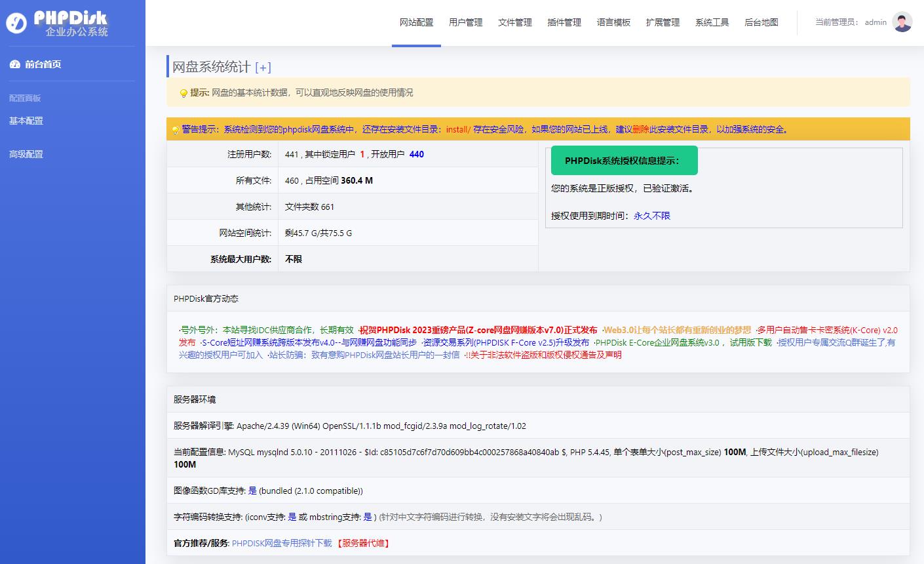Open the 系统工具 tab
This screenshot has height=564, width=924.
[x=712, y=22]
